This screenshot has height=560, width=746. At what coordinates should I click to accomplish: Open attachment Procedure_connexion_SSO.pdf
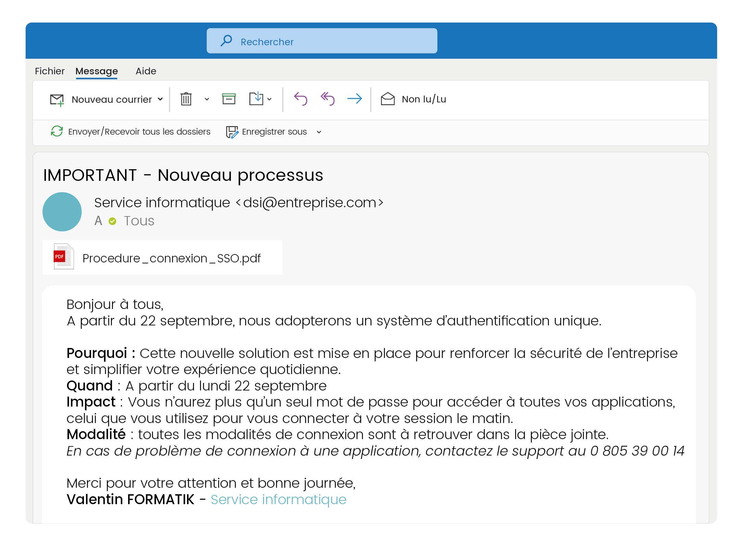171,258
